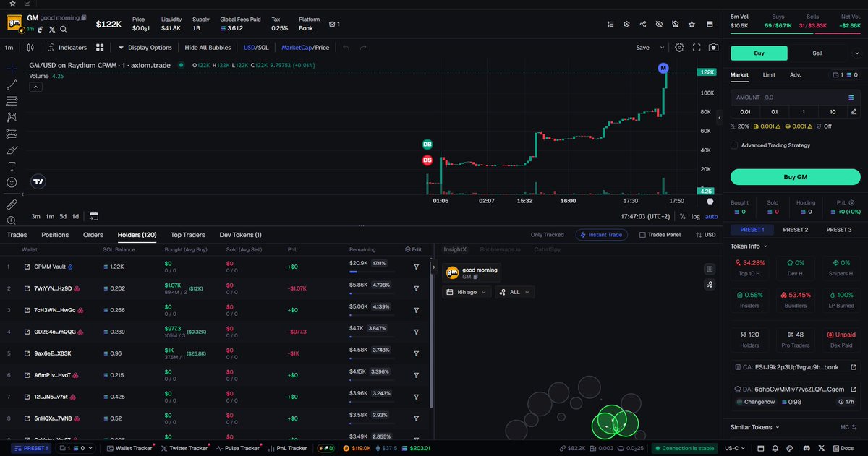868x456 pixels.
Task: Open candlestick chart style picker
Action: (x=30, y=48)
